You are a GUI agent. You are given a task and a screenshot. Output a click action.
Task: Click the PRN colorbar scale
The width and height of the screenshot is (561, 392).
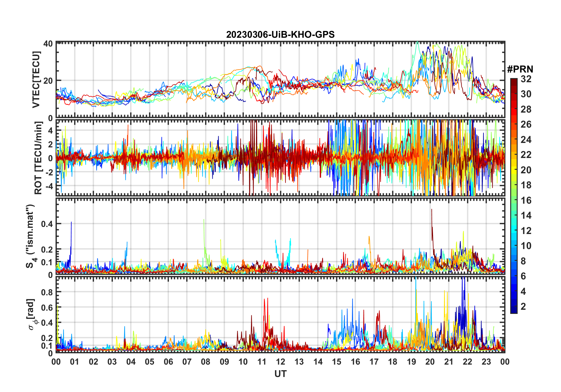(514, 196)
